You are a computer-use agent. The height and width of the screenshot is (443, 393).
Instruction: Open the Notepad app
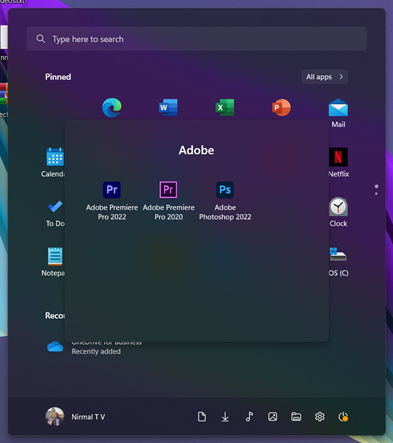click(x=53, y=262)
